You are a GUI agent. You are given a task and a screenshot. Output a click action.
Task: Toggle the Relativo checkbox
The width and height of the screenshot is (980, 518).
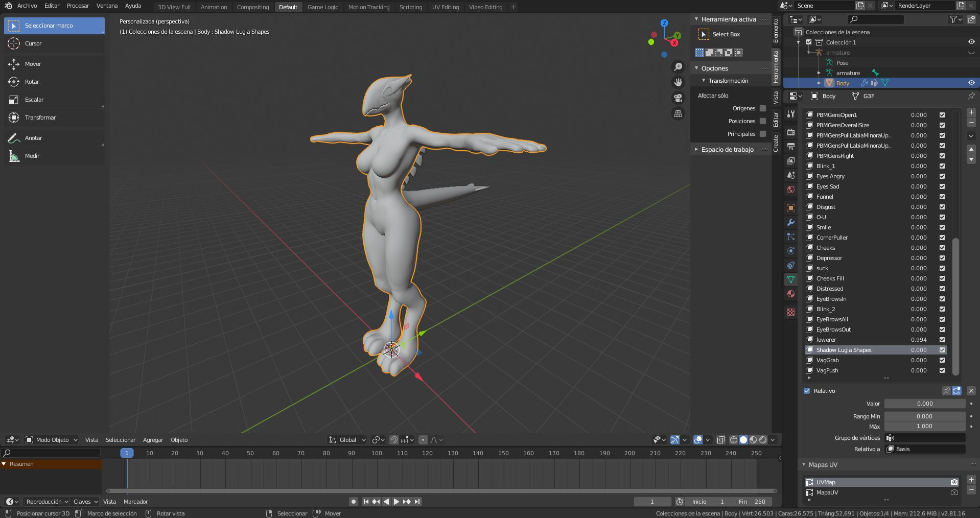pos(807,391)
